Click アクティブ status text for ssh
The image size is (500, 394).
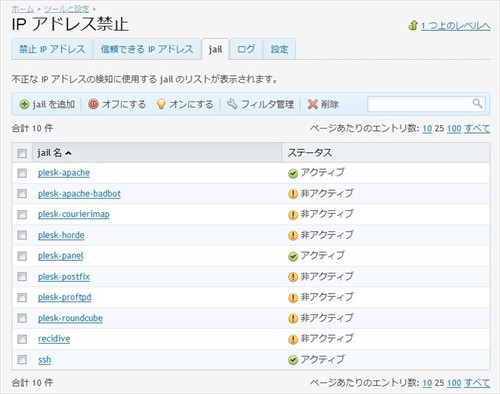[322, 359]
